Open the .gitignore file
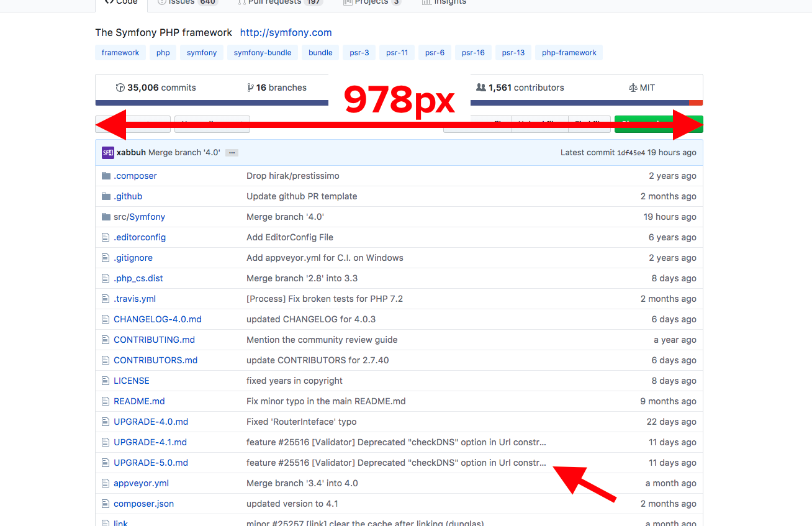This screenshot has width=812, height=526. 133,258
